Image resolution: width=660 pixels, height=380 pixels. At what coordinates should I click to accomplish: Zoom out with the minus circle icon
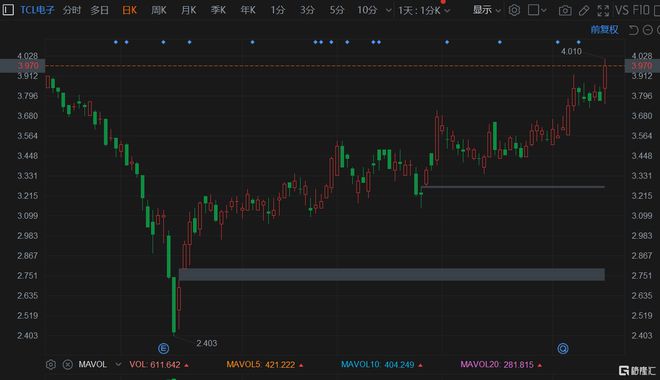648,30
